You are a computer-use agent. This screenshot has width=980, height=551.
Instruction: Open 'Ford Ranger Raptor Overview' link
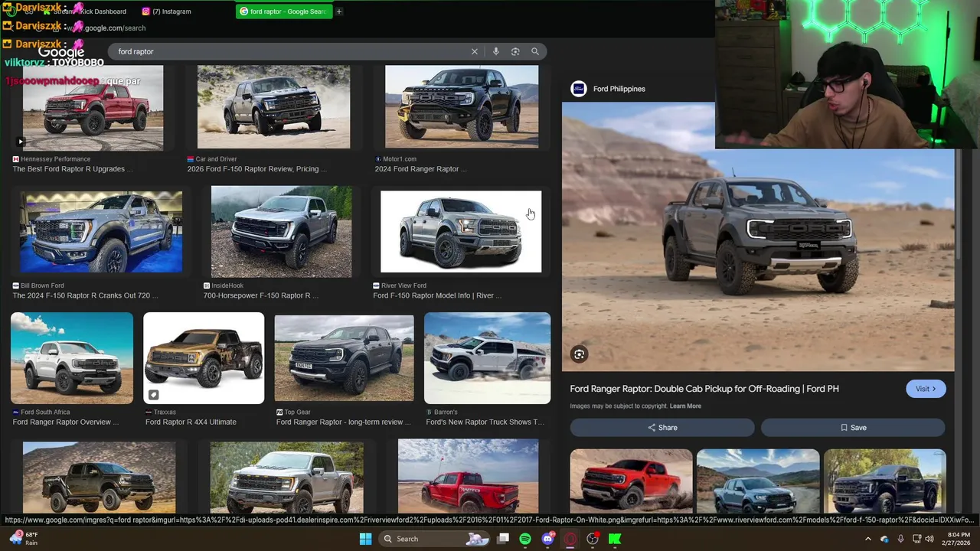(x=66, y=422)
